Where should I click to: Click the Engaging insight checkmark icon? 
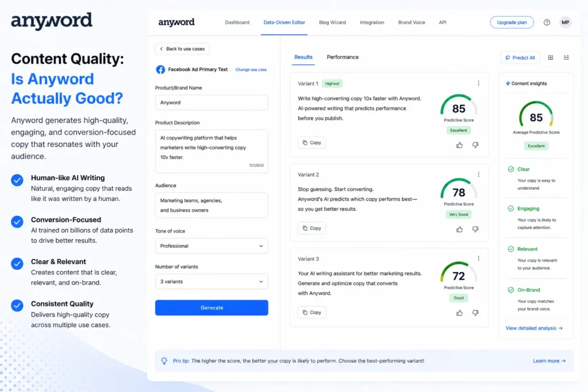point(510,208)
